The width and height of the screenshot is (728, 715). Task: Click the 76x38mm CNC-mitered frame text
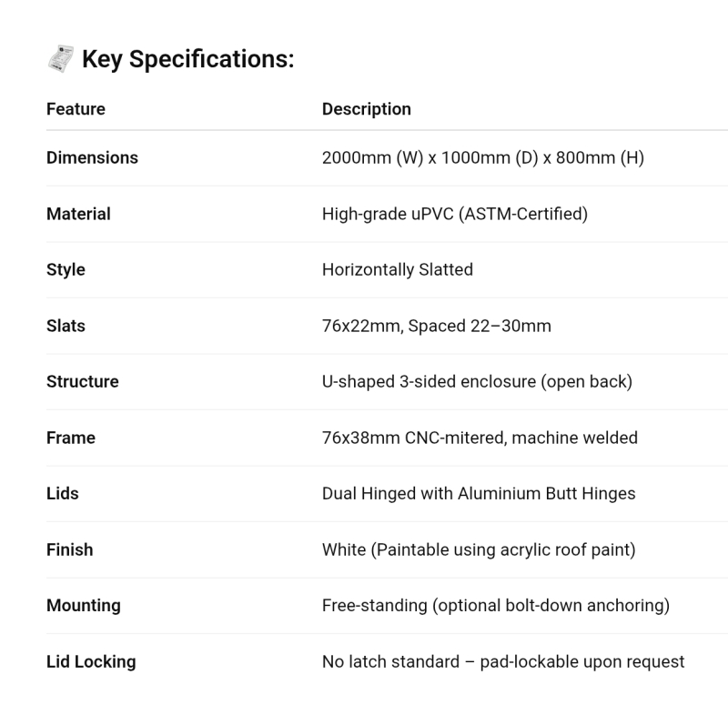[x=480, y=438]
